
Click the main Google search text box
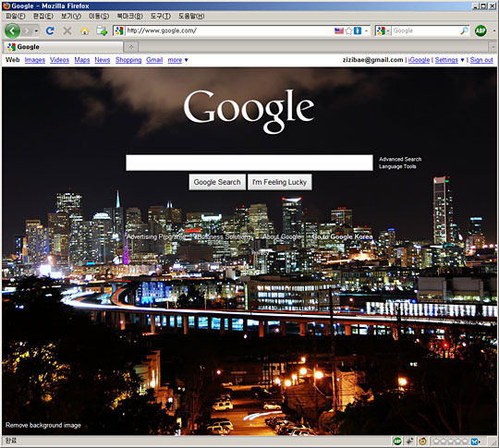coord(249,163)
